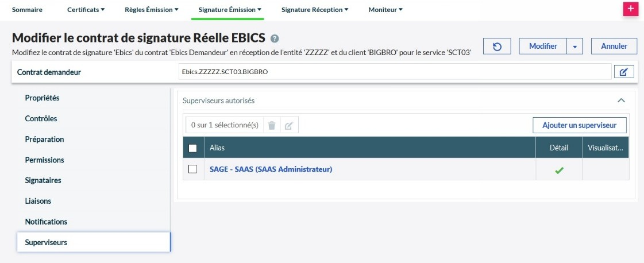Open the Certificats menu
This screenshot has width=644, height=263.
tap(86, 10)
